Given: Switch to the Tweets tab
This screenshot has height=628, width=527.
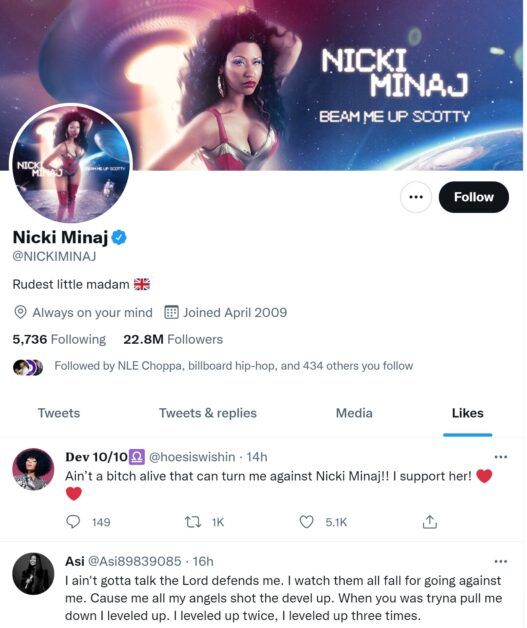Looking at the screenshot, I should pyautogui.click(x=59, y=413).
